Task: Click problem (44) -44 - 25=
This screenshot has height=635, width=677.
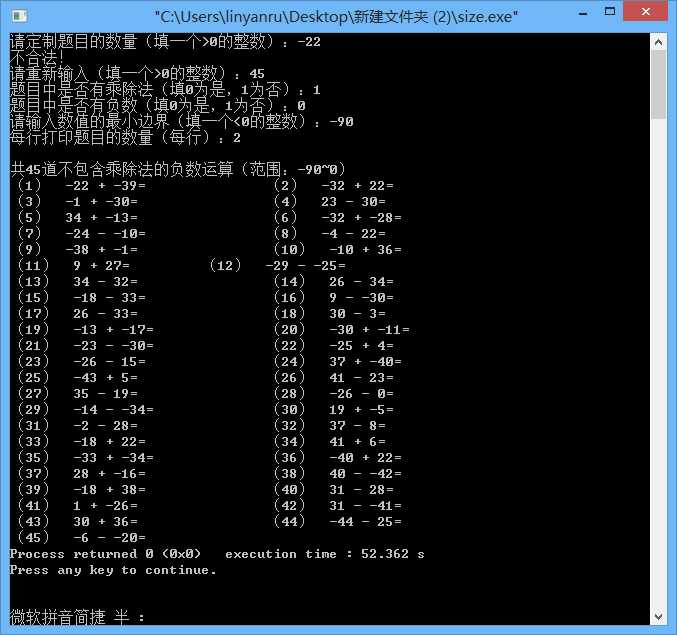Action: [x=338, y=521]
